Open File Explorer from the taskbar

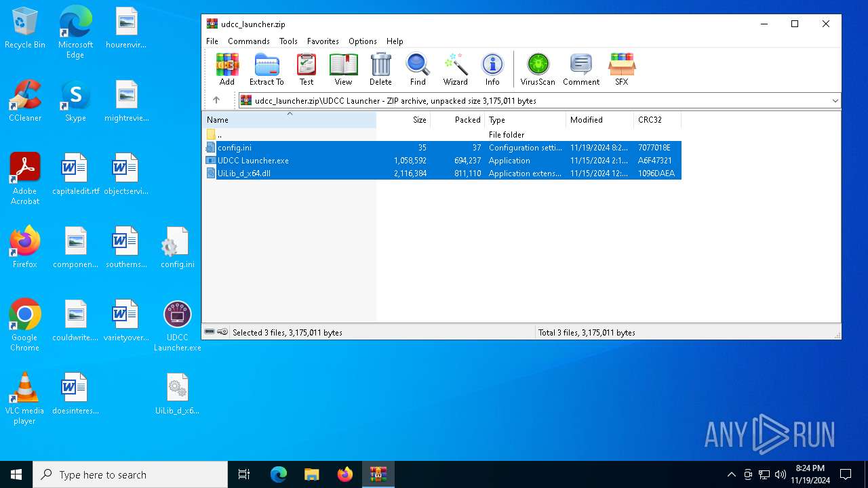coord(311,474)
